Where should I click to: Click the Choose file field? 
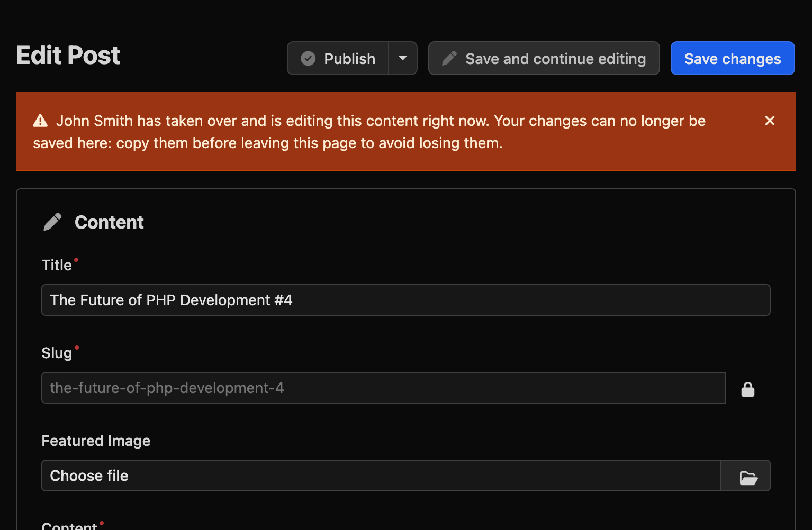click(381, 476)
